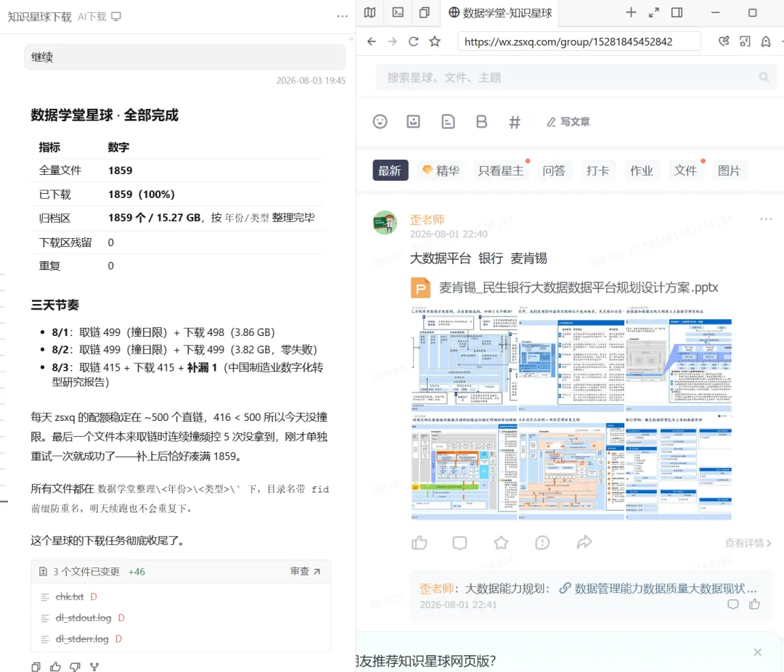Open the terminal panel icon
The image size is (784, 672).
398,12
